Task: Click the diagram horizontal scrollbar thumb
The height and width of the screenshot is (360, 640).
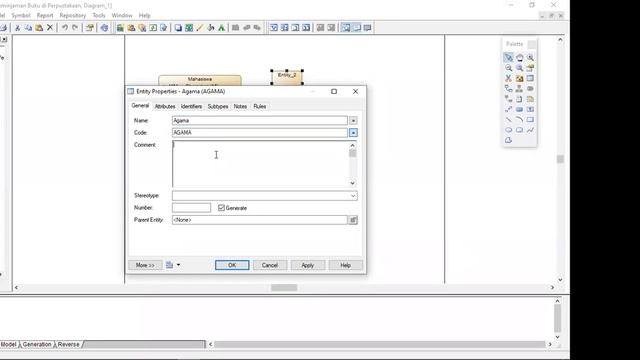Action: coord(284,288)
